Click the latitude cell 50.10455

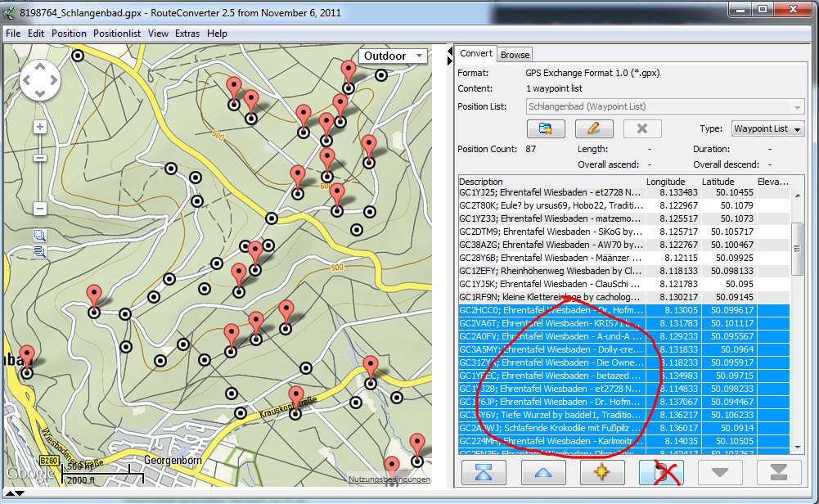pos(729,192)
